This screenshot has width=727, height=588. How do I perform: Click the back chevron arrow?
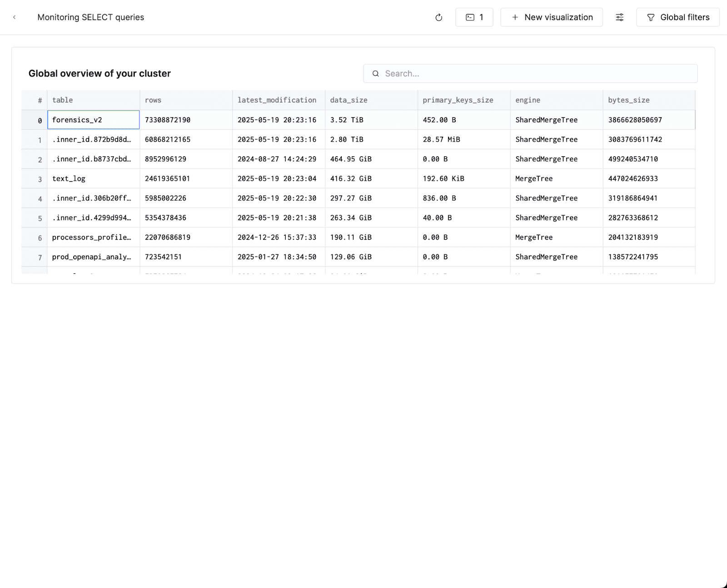15,17
